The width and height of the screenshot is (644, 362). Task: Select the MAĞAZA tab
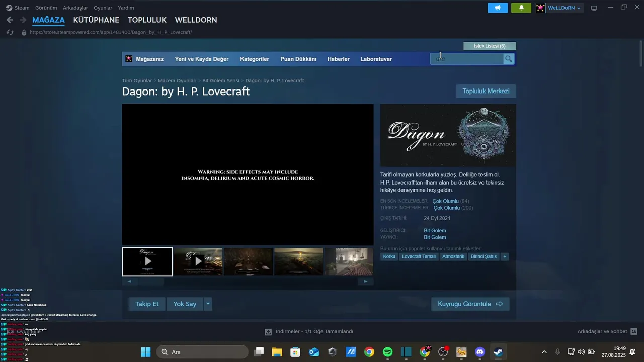point(48,20)
